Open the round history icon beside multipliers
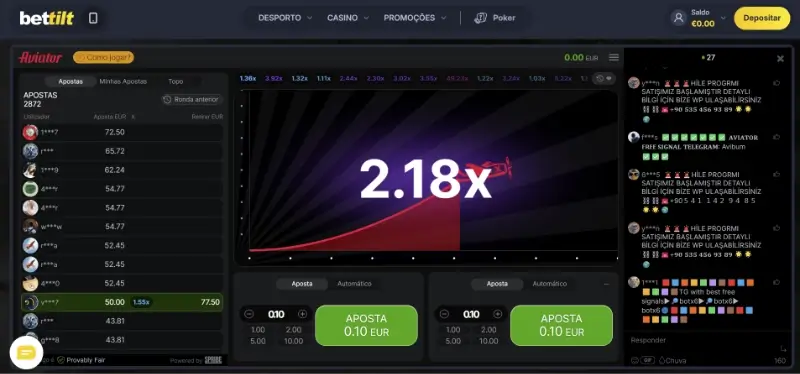The height and width of the screenshot is (374, 800). coord(605,79)
